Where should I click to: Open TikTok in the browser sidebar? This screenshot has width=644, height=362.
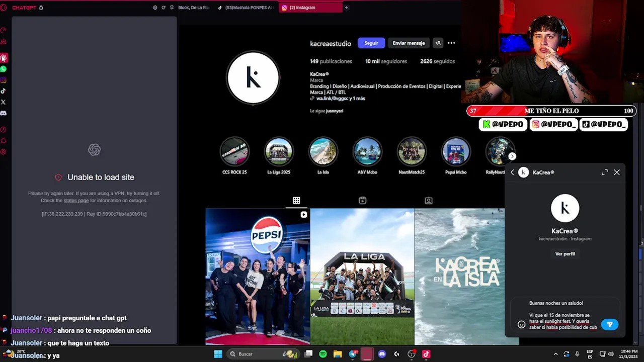click(3, 91)
